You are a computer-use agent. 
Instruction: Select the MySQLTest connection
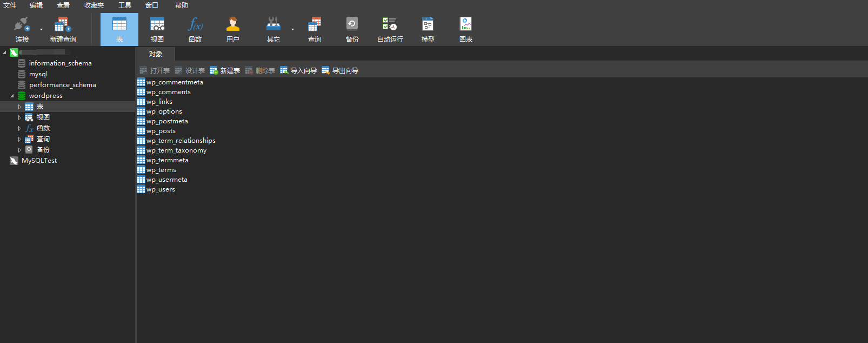click(x=39, y=161)
